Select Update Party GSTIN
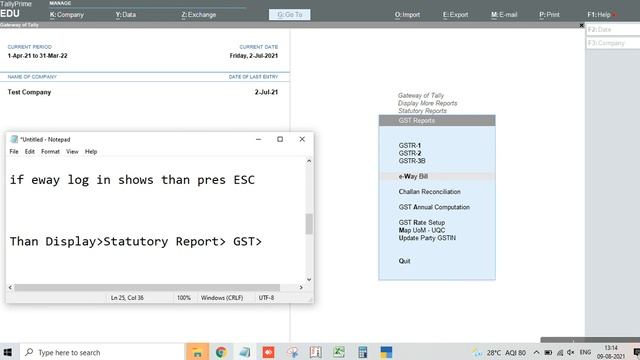The height and width of the screenshot is (360, 640). pos(427,238)
